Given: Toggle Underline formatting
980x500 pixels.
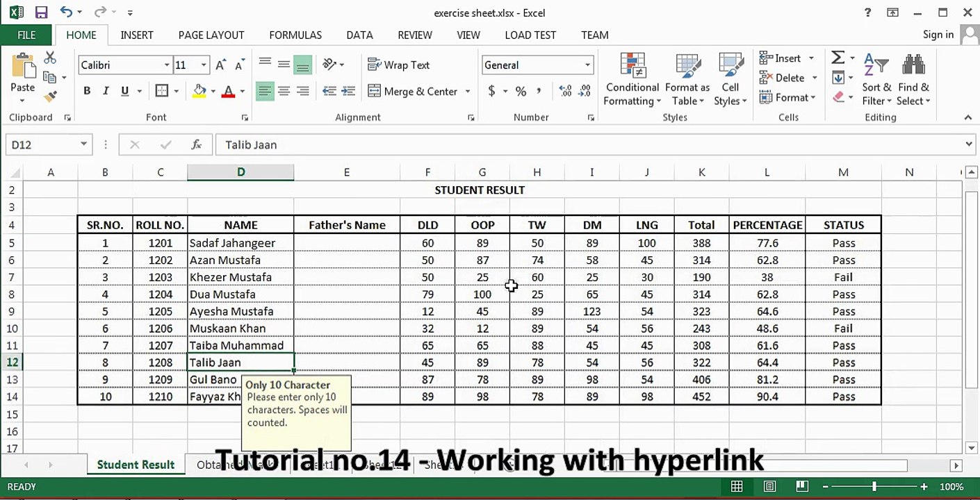Looking at the screenshot, I should (x=125, y=91).
